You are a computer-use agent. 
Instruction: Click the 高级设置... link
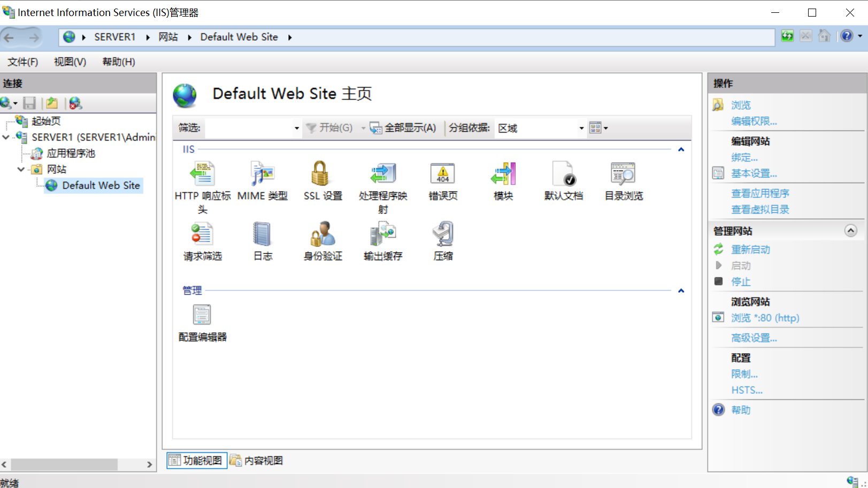tap(754, 338)
